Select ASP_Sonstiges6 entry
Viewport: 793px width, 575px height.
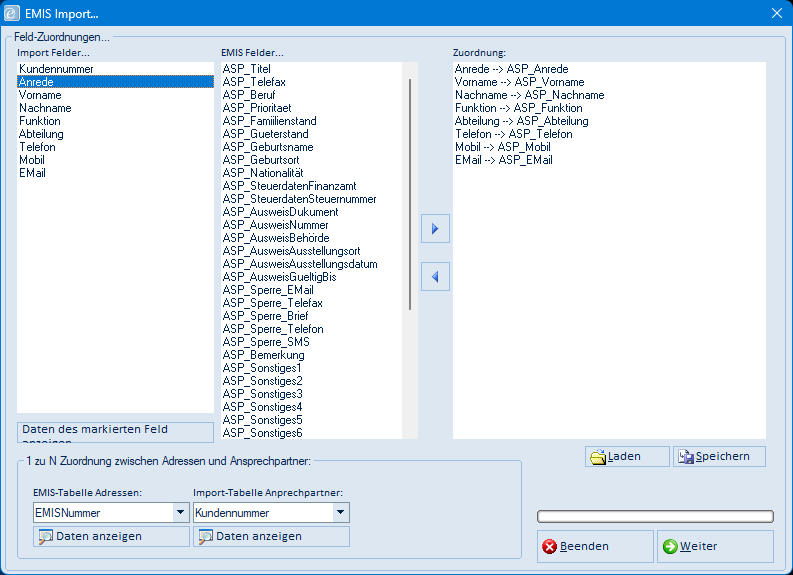tap(312, 433)
